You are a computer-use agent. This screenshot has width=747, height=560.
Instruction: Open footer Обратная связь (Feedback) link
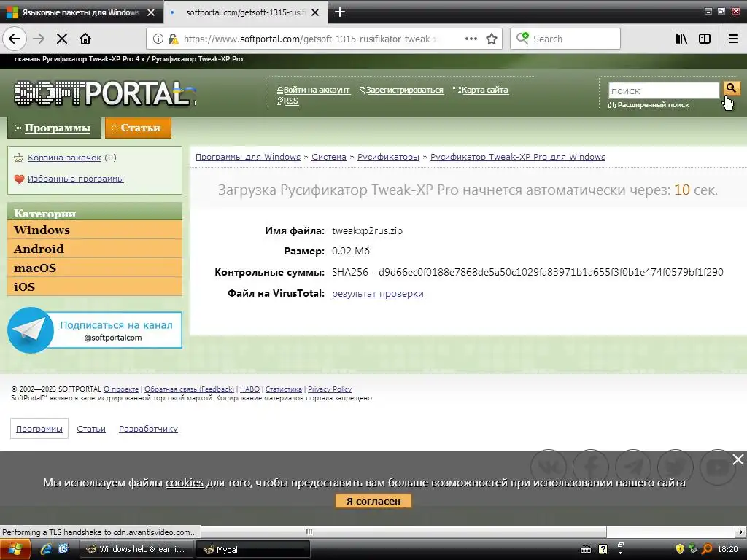(189, 389)
